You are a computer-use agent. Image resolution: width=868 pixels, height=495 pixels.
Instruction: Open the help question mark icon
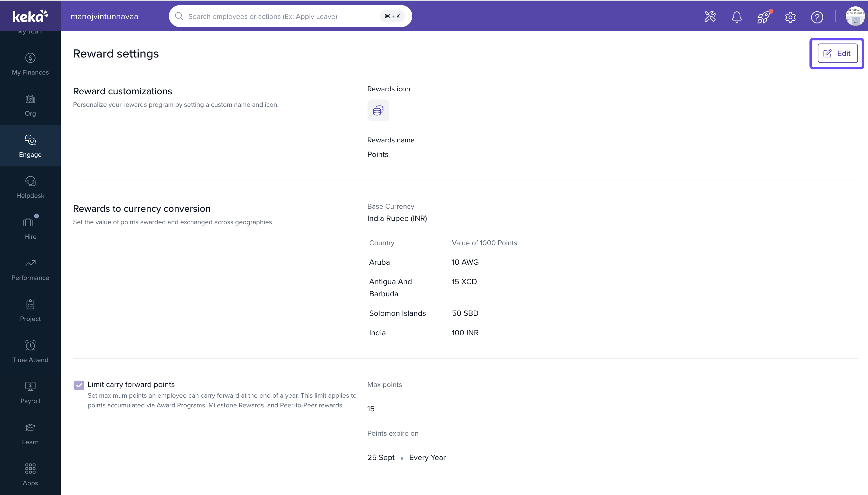pos(817,17)
